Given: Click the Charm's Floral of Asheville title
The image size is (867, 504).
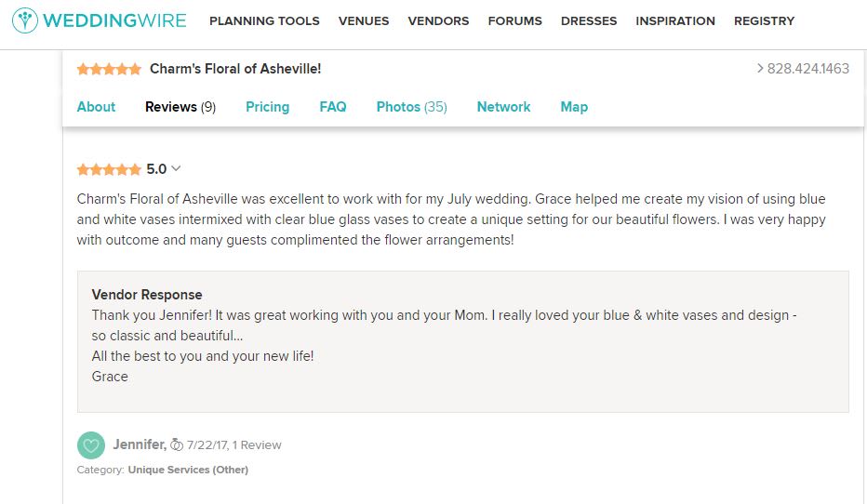Looking at the screenshot, I should pyautogui.click(x=235, y=69).
